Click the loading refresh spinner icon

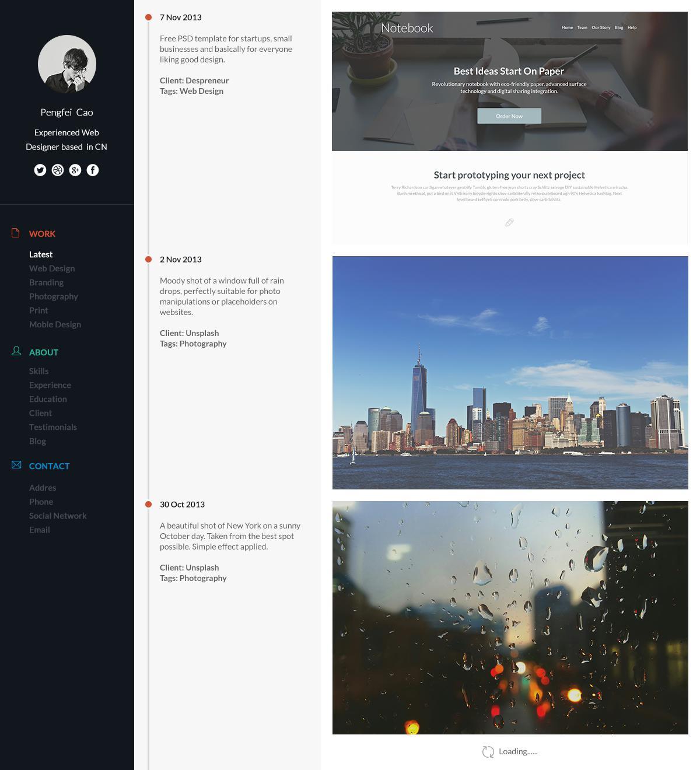tap(488, 752)
